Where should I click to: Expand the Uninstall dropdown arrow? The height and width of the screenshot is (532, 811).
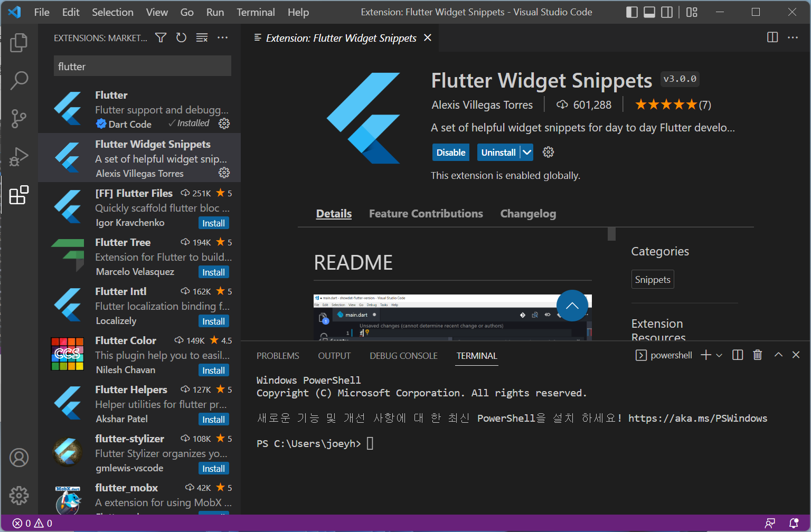[x=527, y=152]
